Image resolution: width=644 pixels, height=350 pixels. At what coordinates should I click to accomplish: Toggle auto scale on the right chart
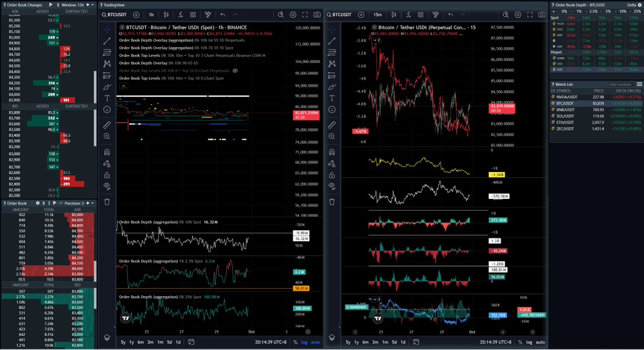tap(540, 342)
